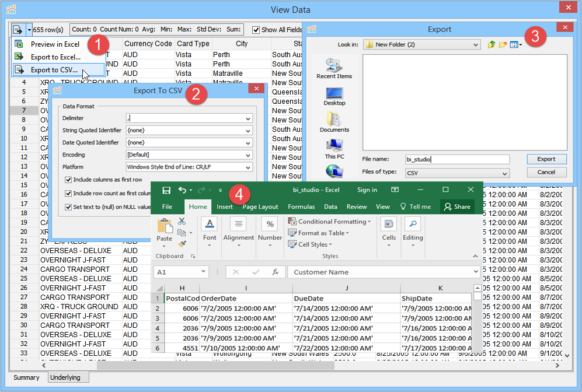Open the Alignment group button
The height and width of the screenshot is (392, 582).
pyautogui.click(x=238, y=232)
